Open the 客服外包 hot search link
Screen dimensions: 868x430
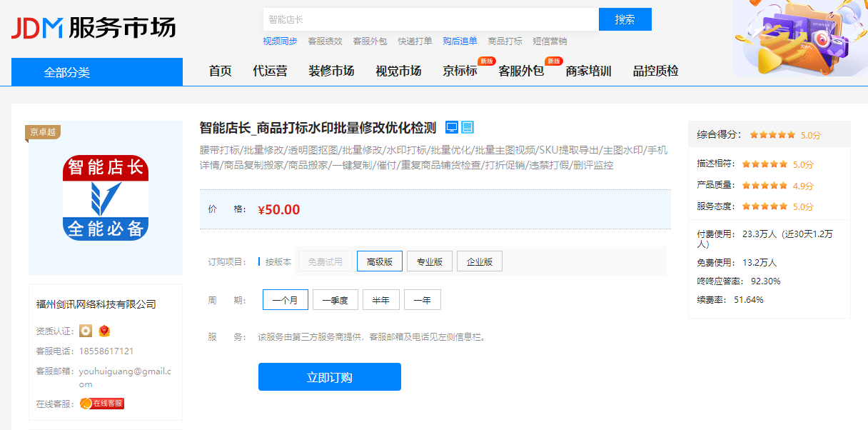(370, 41)
